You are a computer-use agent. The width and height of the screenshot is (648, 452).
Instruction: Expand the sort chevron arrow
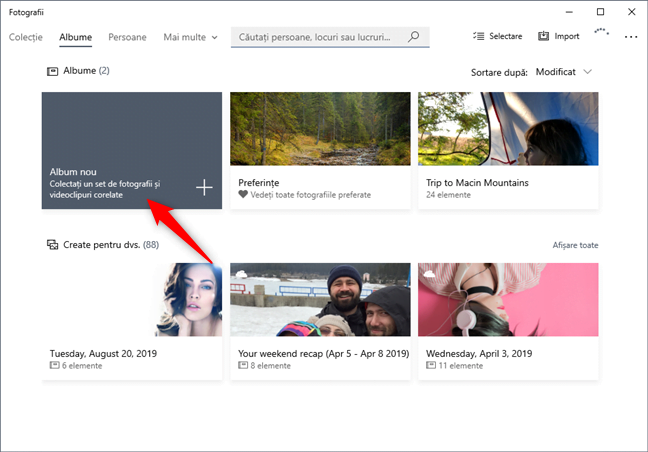pyautogui.click(x=587, y=72)
